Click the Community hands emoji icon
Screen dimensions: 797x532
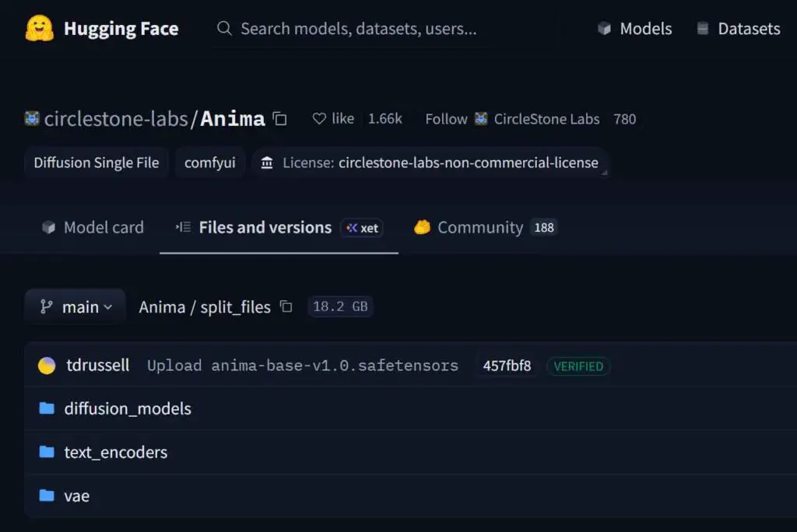pos(422,227)
